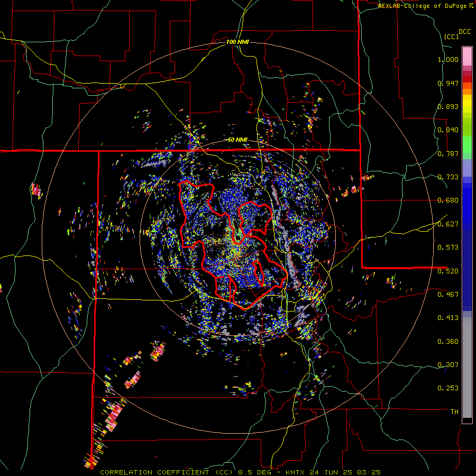The height and width of the screenshot is (476, 476).
Task: Pick the pink segment at colorbar top
Action: [467, 56]
